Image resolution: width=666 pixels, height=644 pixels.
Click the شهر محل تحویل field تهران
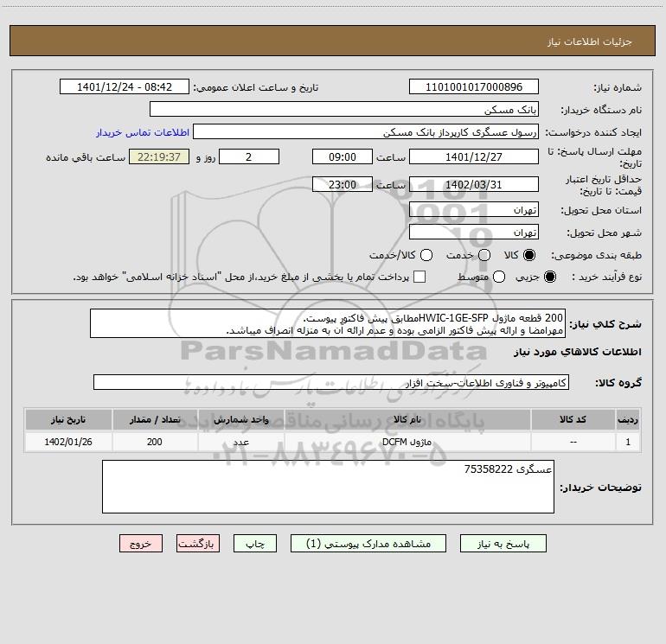coord(474,232)
